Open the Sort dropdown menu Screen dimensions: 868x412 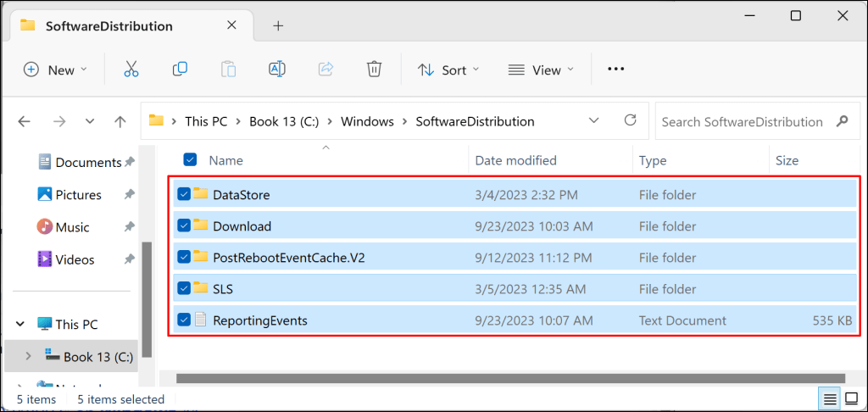(449, 70)
